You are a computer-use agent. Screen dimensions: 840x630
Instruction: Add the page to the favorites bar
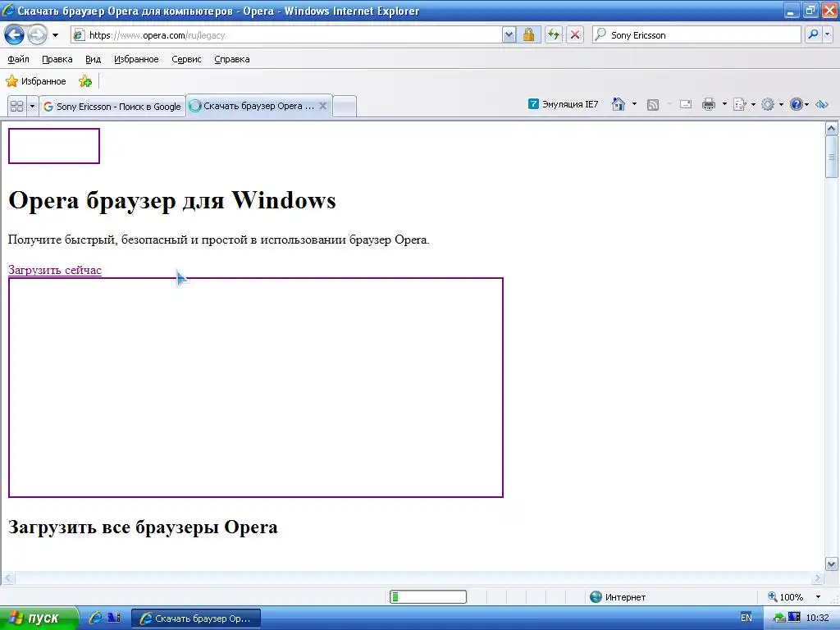pyautogui.click(x=85, y=81)
